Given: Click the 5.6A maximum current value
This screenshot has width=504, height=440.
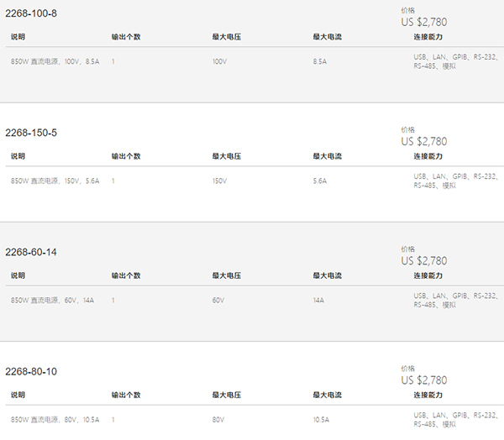Looking at the screenshot, I should [x=320, y=181].
